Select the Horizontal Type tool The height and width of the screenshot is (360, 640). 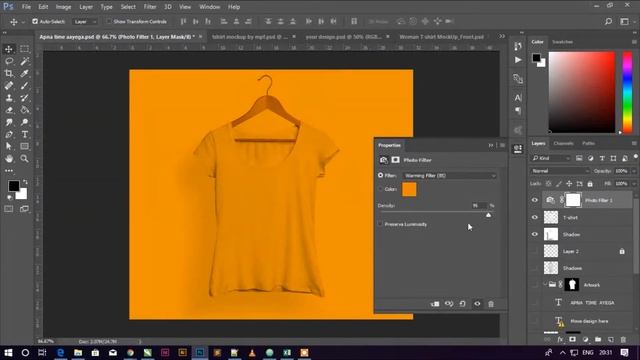[24, 134]
